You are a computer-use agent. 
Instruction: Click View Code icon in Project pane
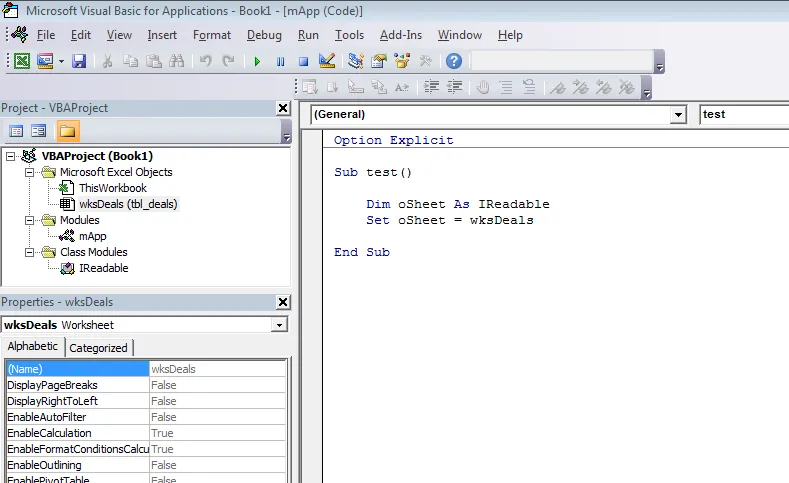pyautogui.click(x=16, y=131)
